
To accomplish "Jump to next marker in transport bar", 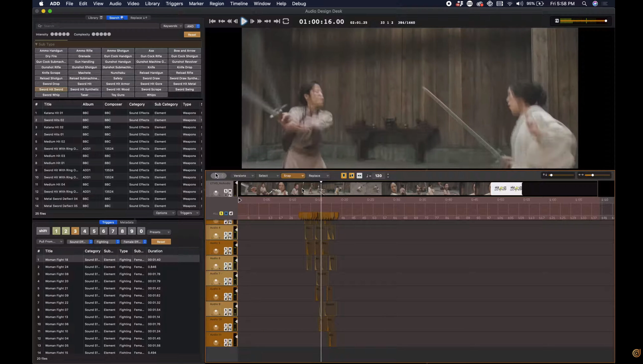I will point(267,21).
